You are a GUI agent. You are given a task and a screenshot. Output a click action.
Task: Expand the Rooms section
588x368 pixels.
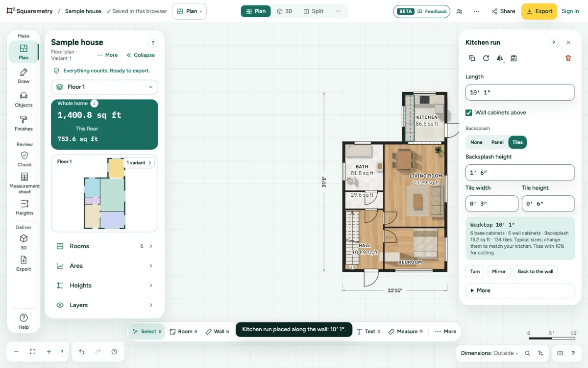pos(104,246)
